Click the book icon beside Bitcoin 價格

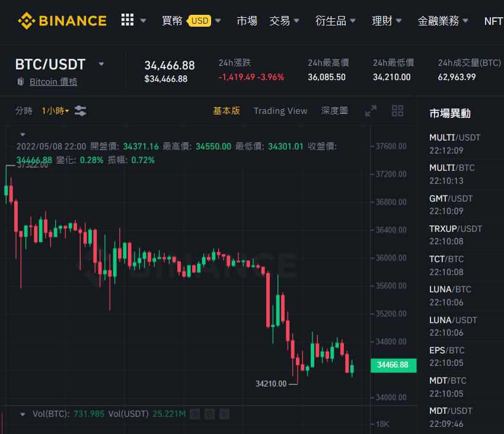(21, 82)
